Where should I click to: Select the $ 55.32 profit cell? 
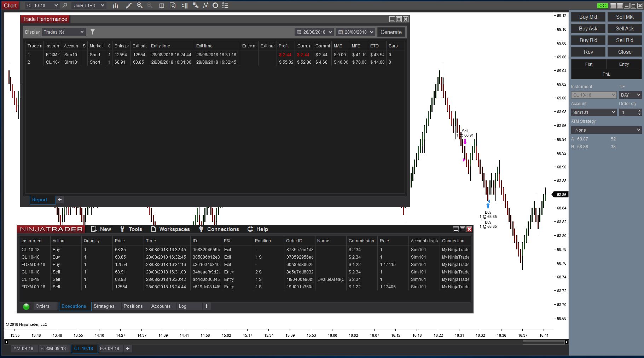coord(286,62)
